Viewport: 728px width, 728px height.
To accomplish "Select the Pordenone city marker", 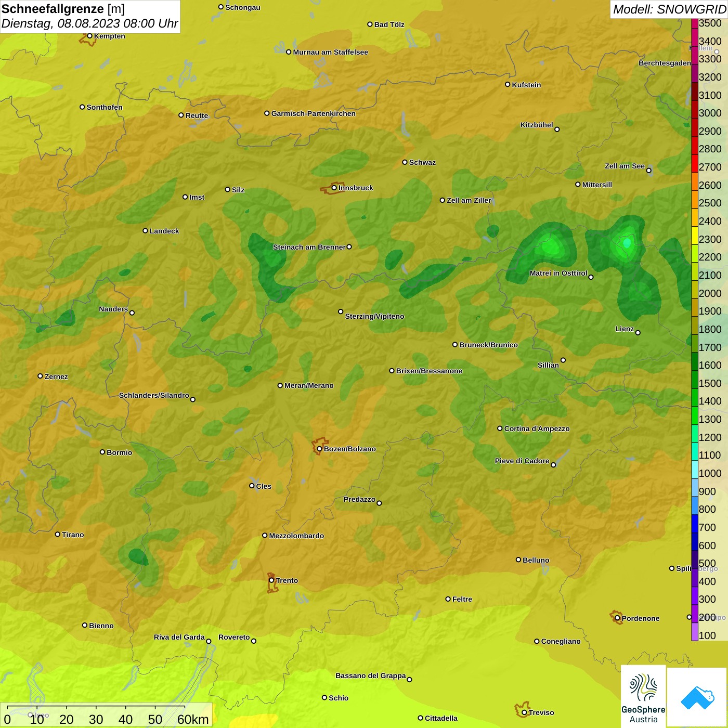I will coord(617,618).
